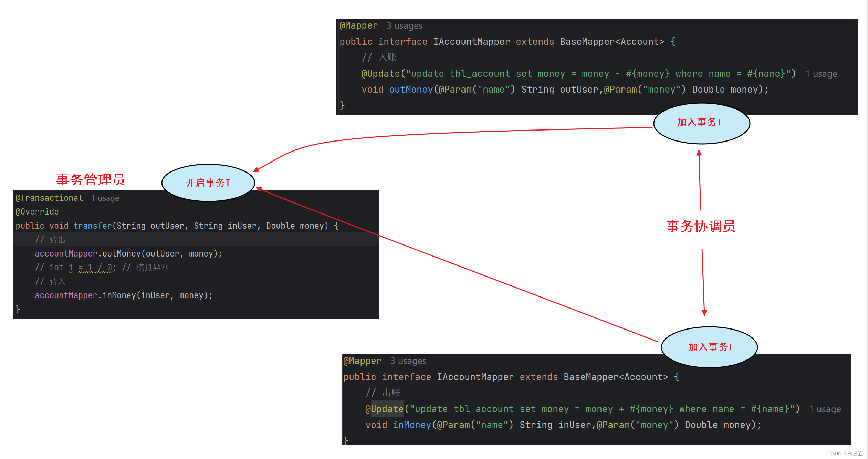Click accountMapper.inMoney(inUser, money) call

(x=124, y=295)
